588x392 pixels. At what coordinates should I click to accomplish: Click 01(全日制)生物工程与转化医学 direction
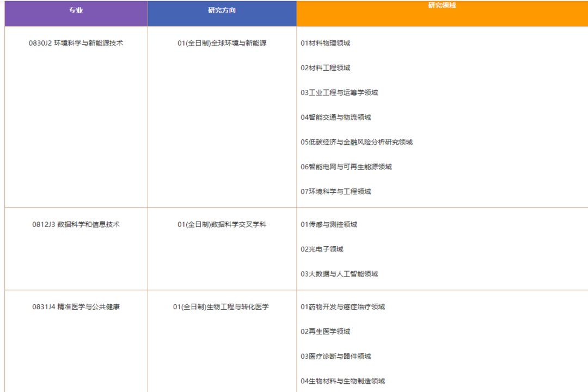point(221,307)
